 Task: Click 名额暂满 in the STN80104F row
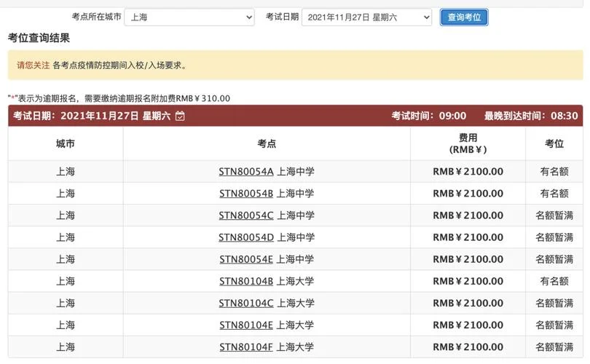[x=554, y=347]
